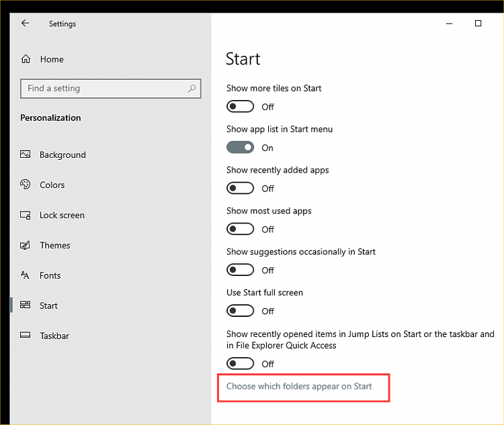Toggle Show recently added apps
The width and height of the screenshot is (504, 425).
pyautogui.click(x=241, y=189)
